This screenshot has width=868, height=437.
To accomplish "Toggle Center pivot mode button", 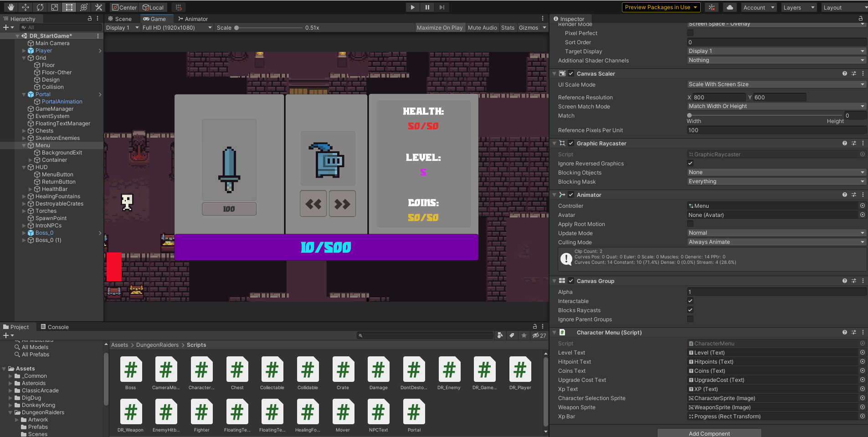I will pyautogui.click(x=124, y=7).
